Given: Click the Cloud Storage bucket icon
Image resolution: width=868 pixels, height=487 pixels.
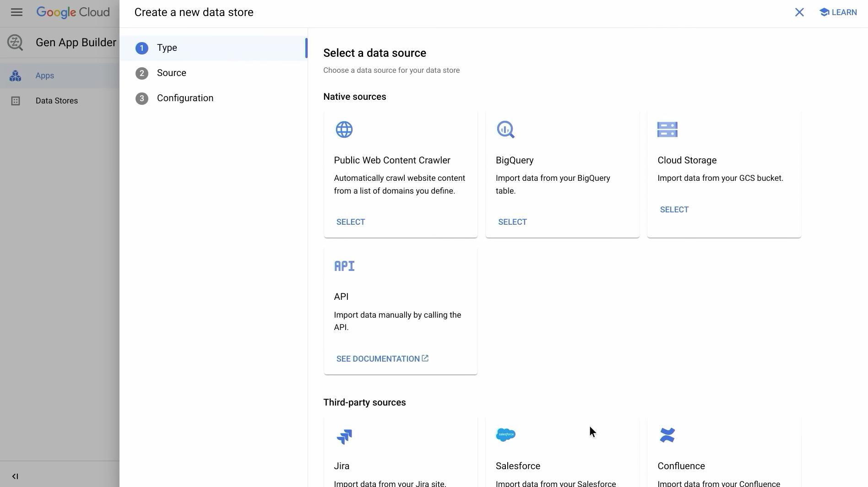Looking at the screenshot, I should 667,130.
